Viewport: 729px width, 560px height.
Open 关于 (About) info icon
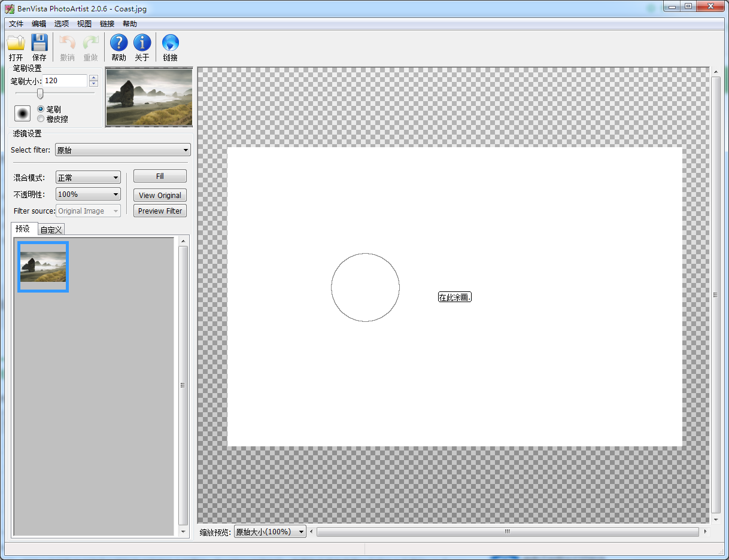click(x=142, y=43)
